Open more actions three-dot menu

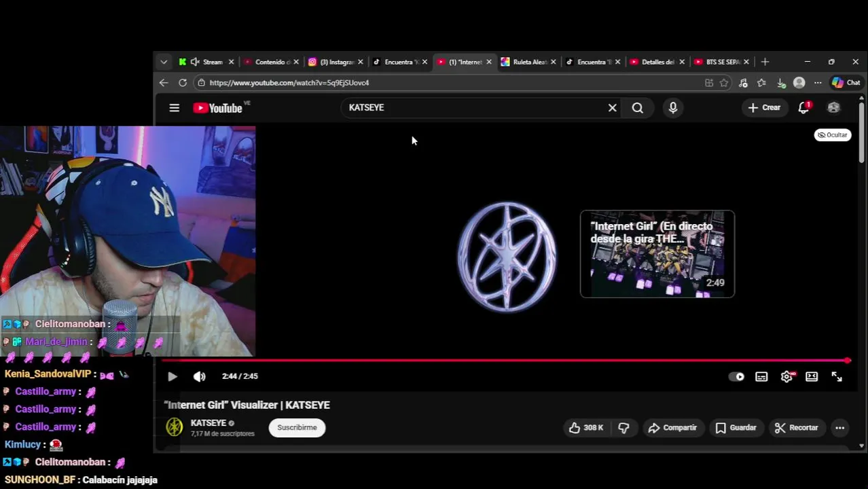pyautogui.click(x=839, y=427)
